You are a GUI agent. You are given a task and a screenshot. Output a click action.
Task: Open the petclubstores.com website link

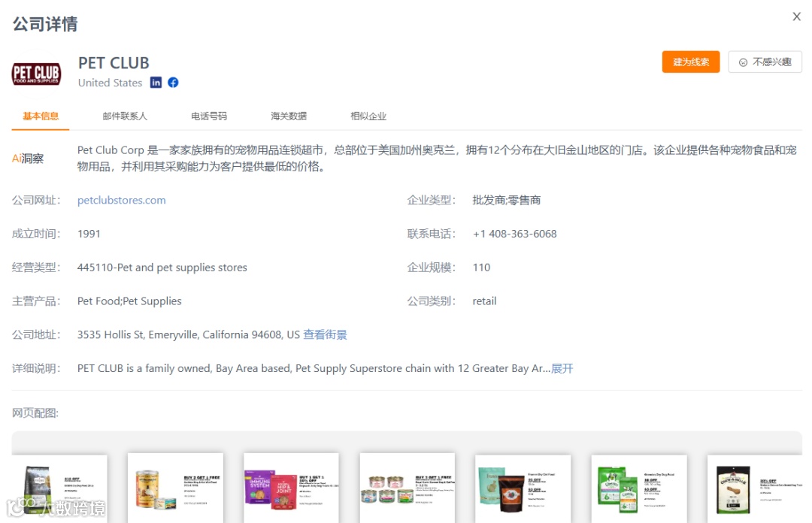click(122, 200)
